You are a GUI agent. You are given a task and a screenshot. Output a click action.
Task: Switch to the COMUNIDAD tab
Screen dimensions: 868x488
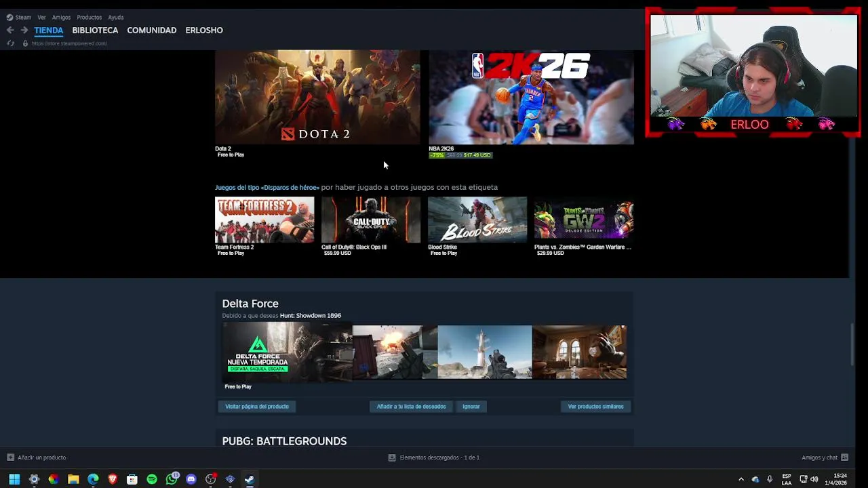[152, 30]
